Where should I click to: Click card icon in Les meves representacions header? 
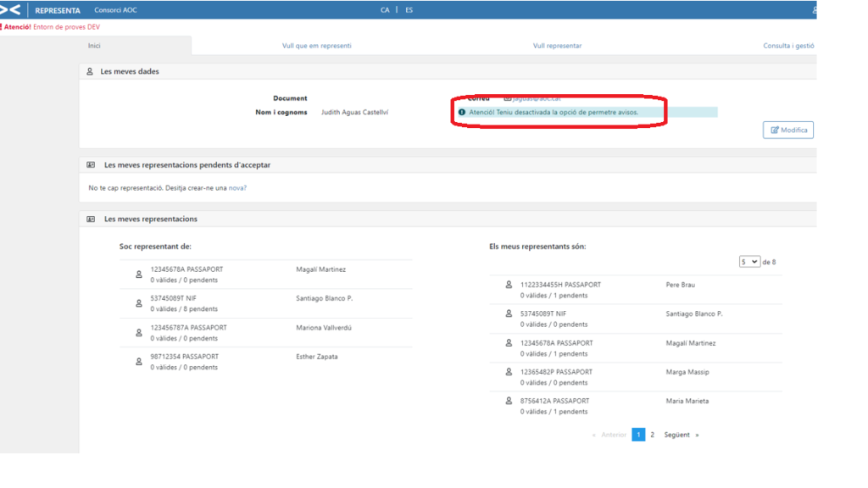[91, 219]
